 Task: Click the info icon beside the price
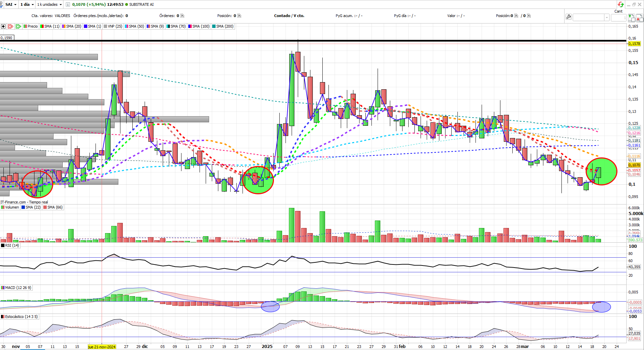68,4
